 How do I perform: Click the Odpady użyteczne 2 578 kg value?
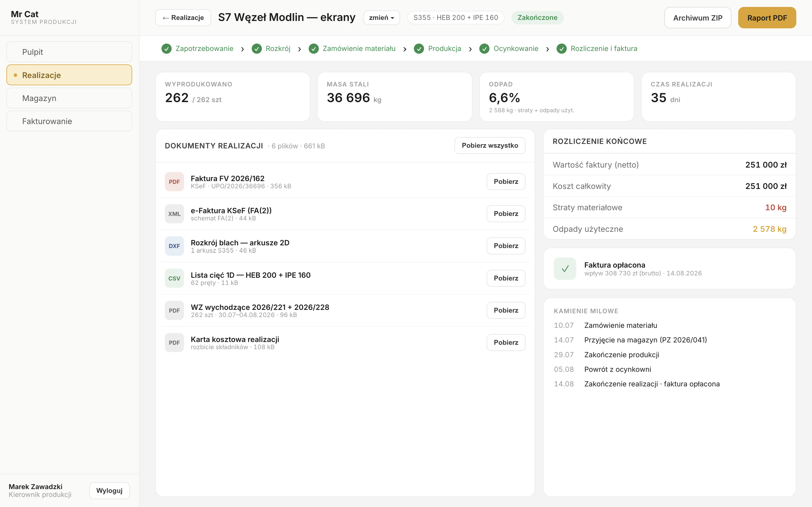coord(770,229)
